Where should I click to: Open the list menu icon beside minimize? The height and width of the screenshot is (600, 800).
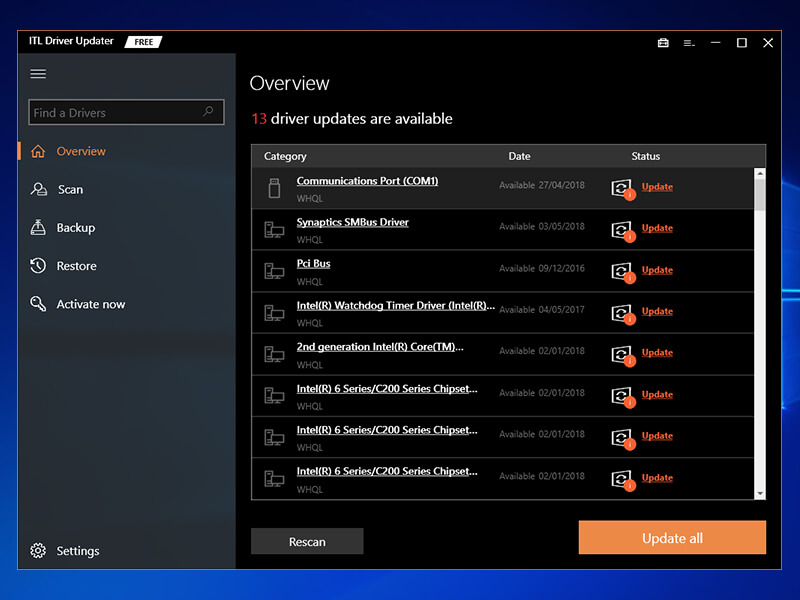689,43
